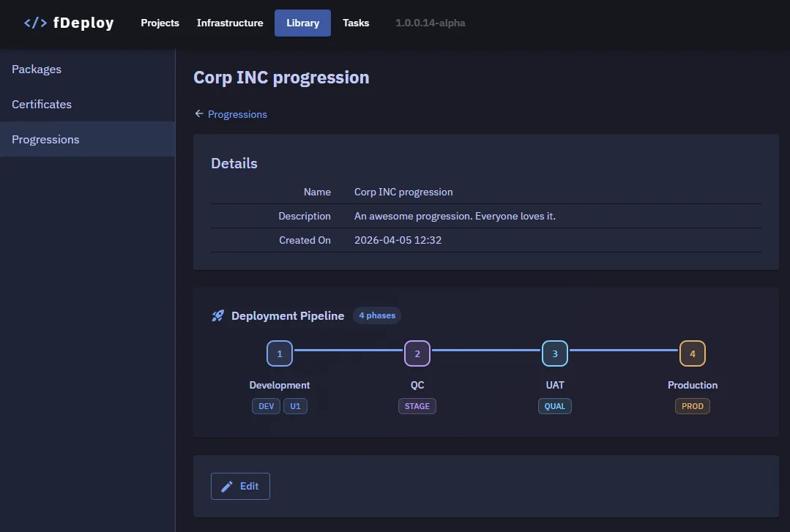This screenshot has height=532, width=790.
Task: Select phase 3 UAT node
Action: click(x=555, y=353)
